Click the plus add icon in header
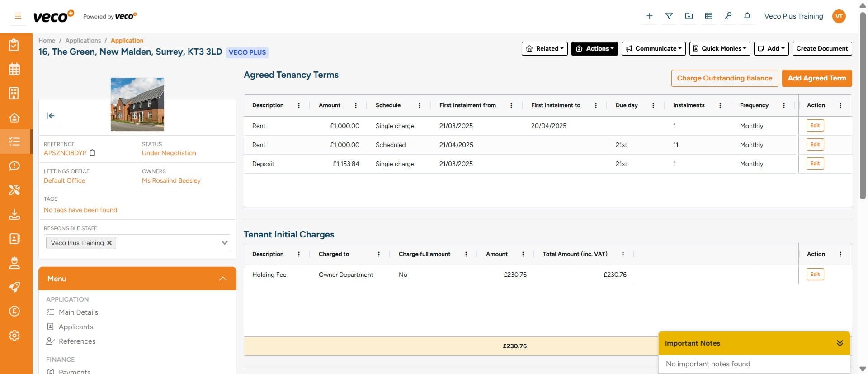 (x=649, y=16)
